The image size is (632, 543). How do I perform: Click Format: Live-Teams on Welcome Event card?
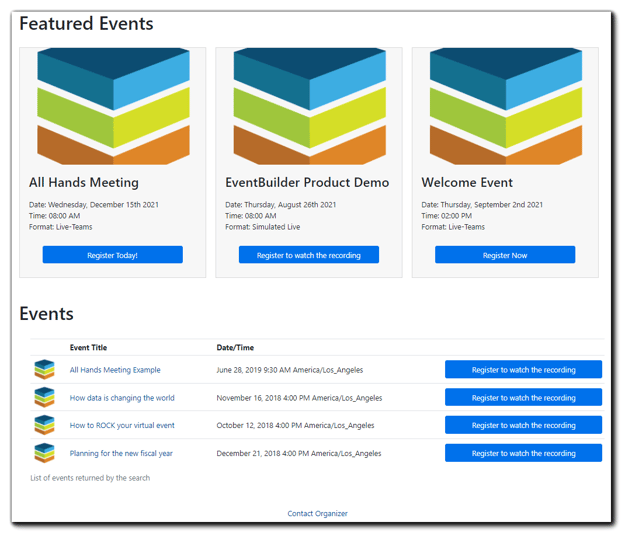453,227
